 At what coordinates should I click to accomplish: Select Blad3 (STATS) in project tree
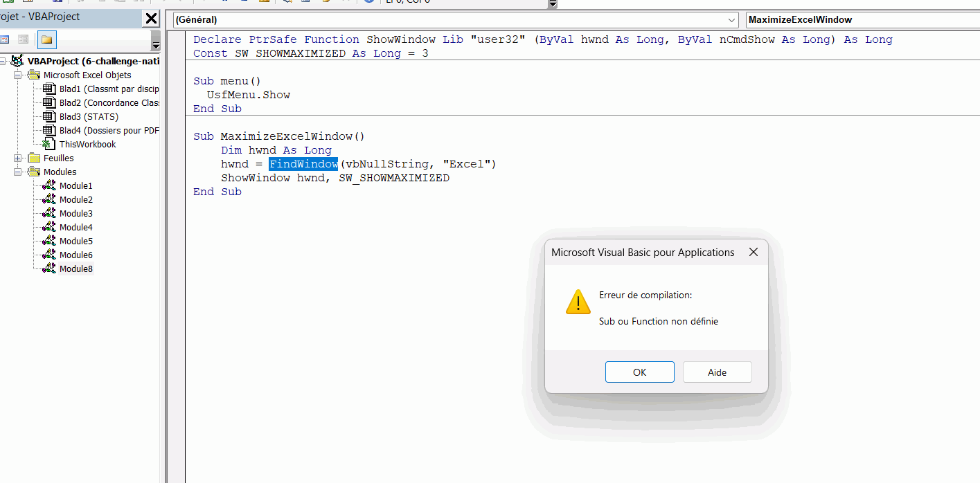coord(89,117)
